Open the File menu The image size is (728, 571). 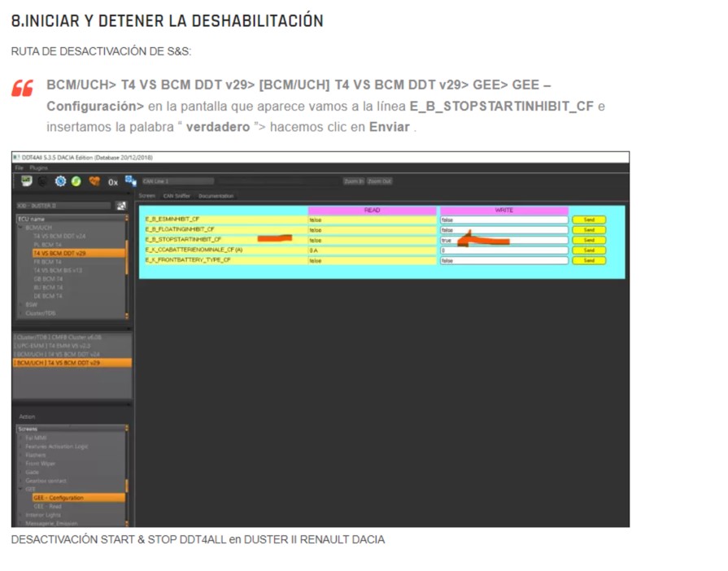pos(19,168)
